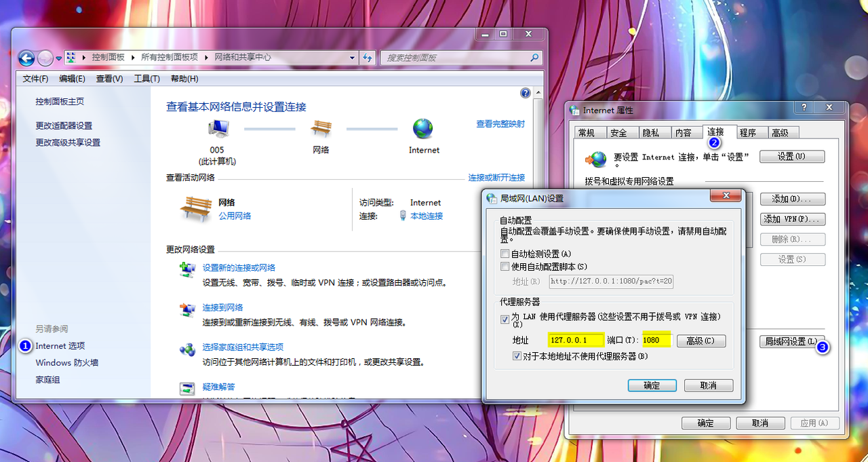This screenshot has height=462, width=868.
Task: Click 确定 in LAN settings dialog
Action: pyautogui.click(x=651, y=385)
